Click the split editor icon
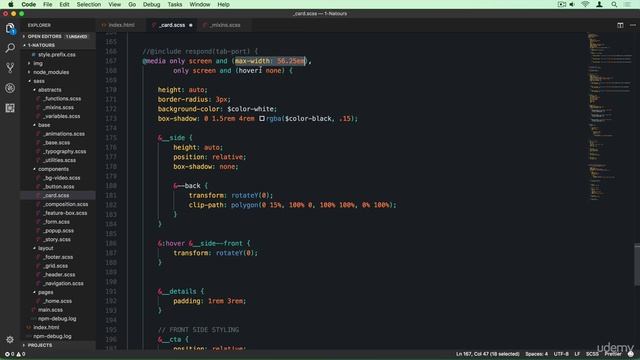Screen dimensions: 640x360 (x=620, y=25)
